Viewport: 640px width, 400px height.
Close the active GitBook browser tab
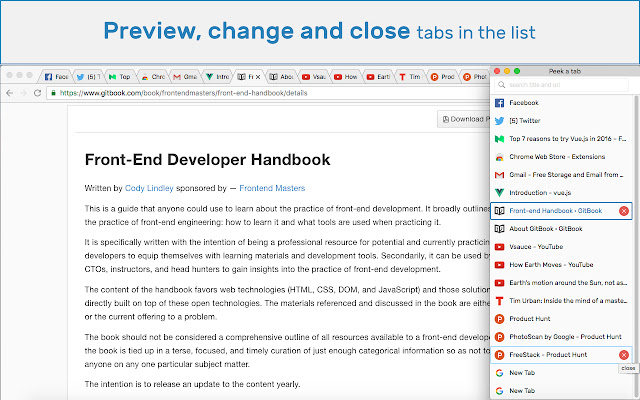coord(258,77)
